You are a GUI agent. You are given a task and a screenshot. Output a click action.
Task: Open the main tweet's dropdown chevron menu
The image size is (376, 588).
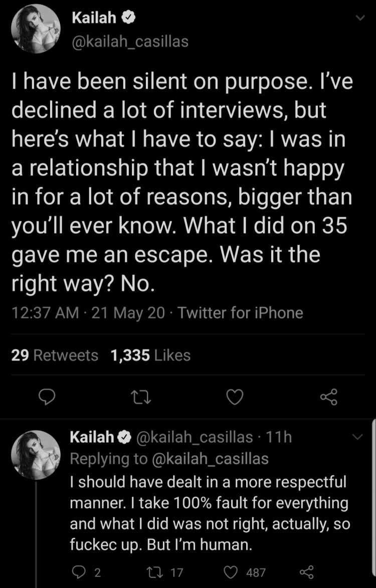359,18
